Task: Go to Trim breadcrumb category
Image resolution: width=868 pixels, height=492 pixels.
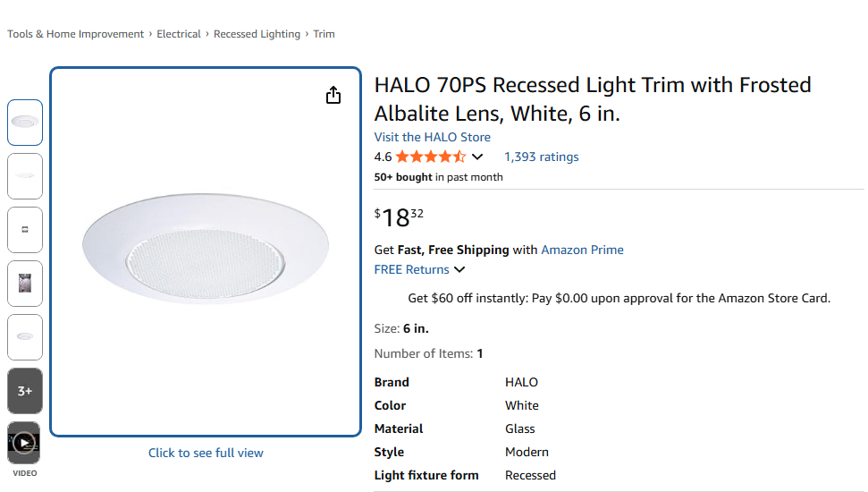Action: pyautogui.click(x=324, y=34)
